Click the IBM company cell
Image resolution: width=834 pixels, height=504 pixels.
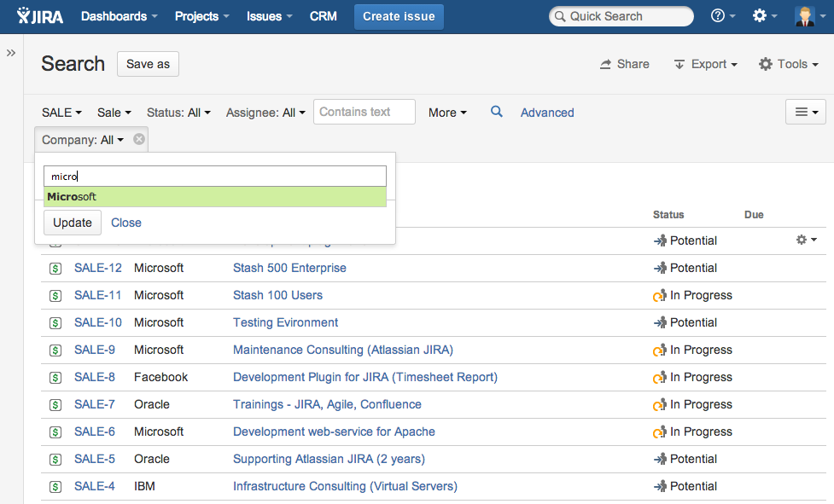(144, 486)
